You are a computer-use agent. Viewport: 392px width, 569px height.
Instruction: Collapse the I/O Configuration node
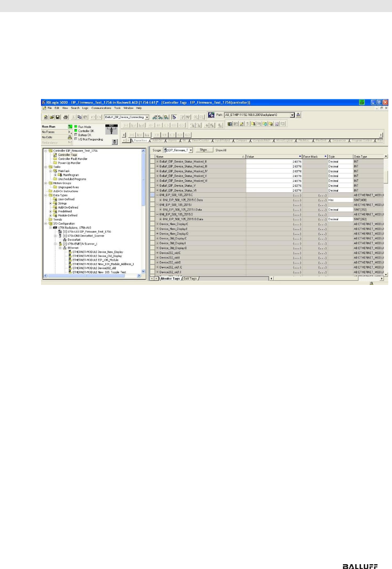coord(46,223)
